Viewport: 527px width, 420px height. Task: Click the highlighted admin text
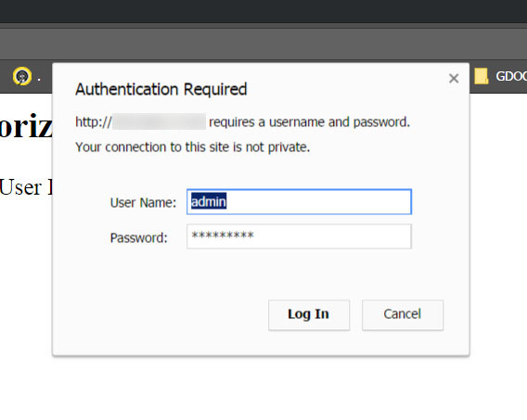click(209, 201)
